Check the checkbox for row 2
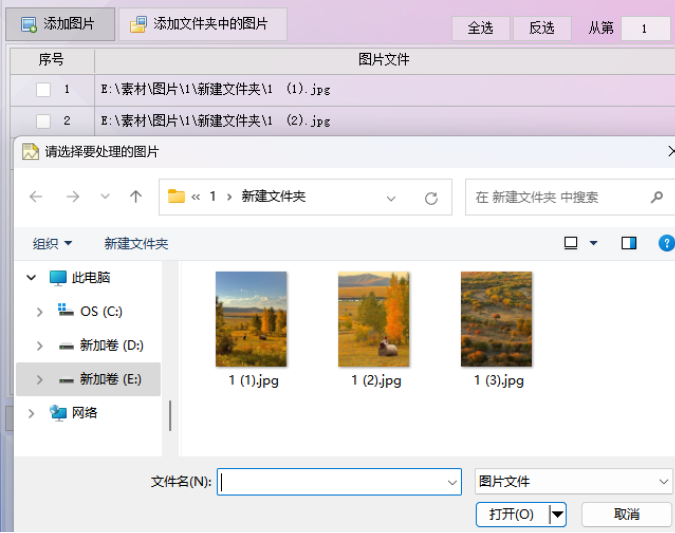675x533 pixels. click(43, 121)
